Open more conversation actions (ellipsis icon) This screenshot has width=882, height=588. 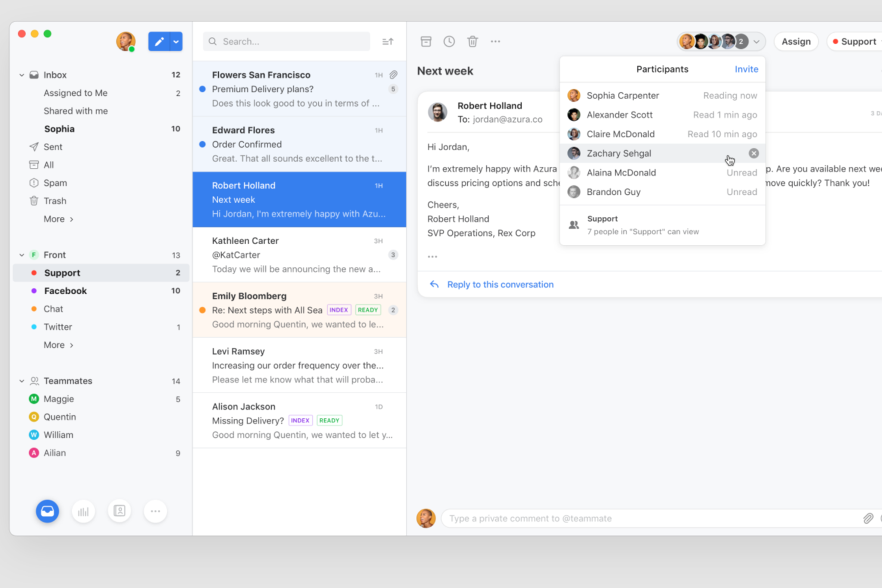click(x=495, y=41)
